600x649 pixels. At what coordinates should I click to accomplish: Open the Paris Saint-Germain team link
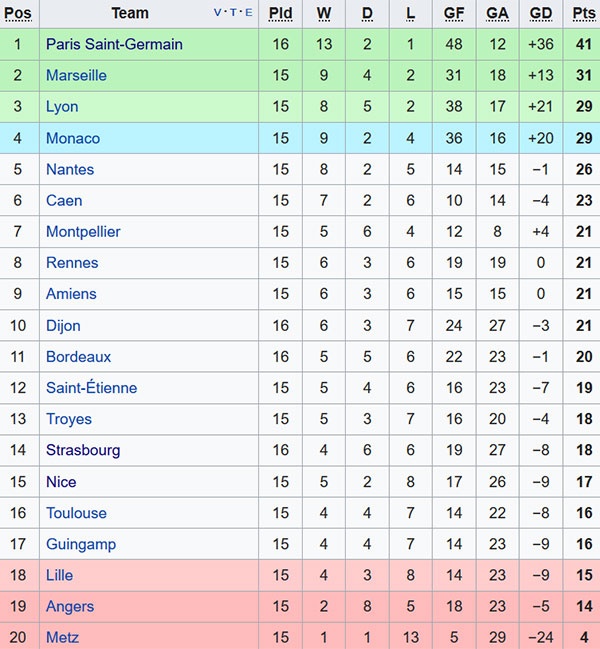pos(114,44)
